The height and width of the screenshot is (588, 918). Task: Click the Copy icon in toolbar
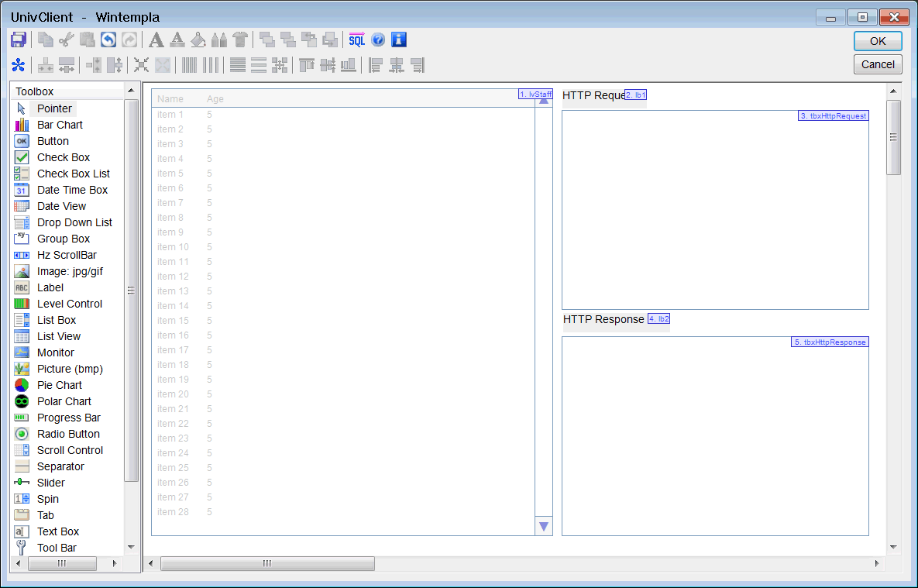(46, 40)
